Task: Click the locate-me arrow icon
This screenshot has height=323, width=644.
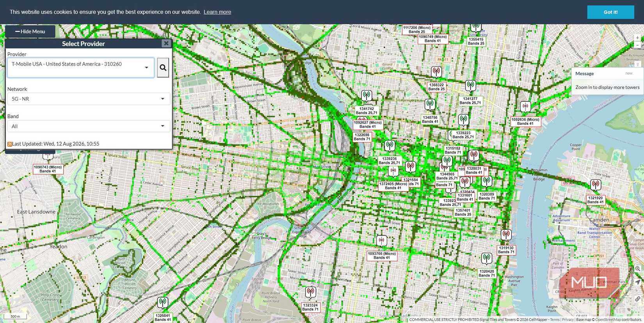Action: [x=638, y=282]
